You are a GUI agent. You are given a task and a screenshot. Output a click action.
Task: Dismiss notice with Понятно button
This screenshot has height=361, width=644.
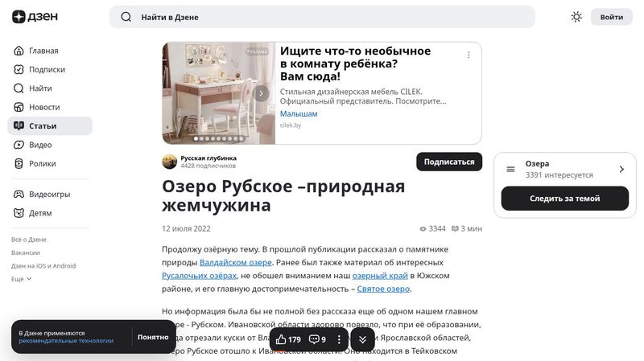pos(153,337)
